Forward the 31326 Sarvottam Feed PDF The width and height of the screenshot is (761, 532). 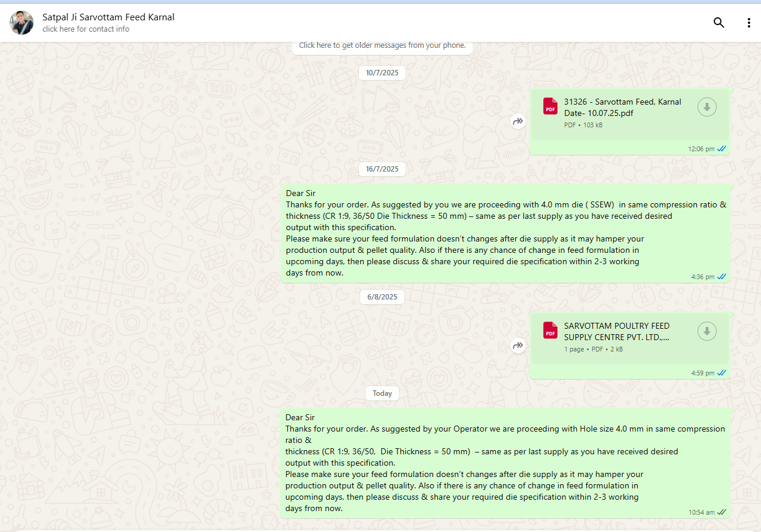(518, 122)
